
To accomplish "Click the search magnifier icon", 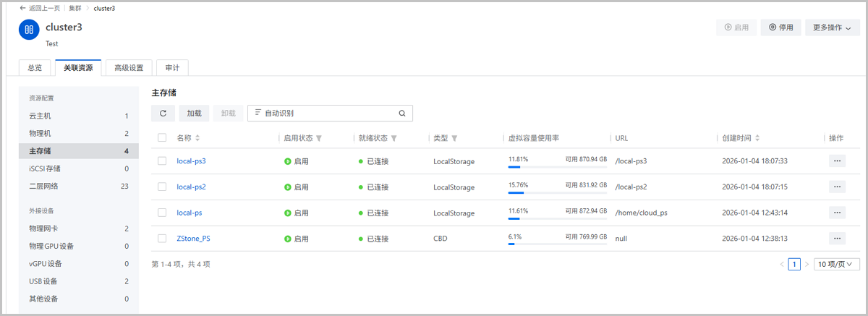I will point(402,114).
